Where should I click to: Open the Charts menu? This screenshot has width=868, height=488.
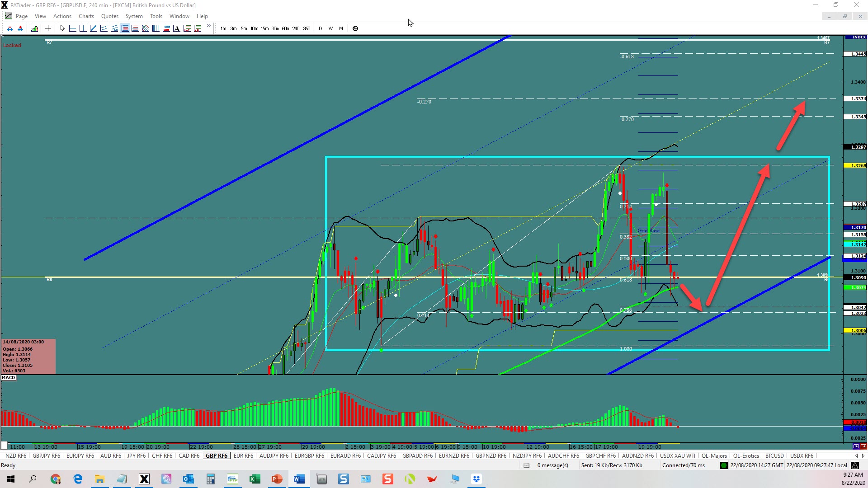[x=86, y=16]
